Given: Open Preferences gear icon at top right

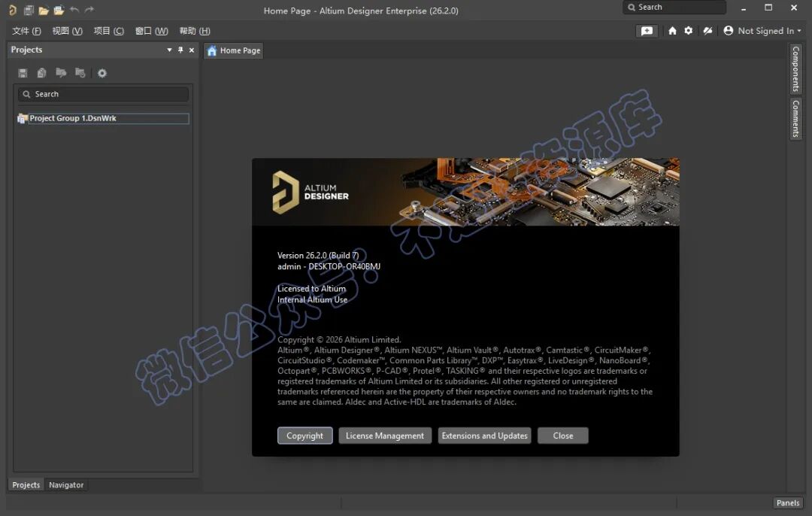Looking at the screenshot, I should click(x=688, y=31).
